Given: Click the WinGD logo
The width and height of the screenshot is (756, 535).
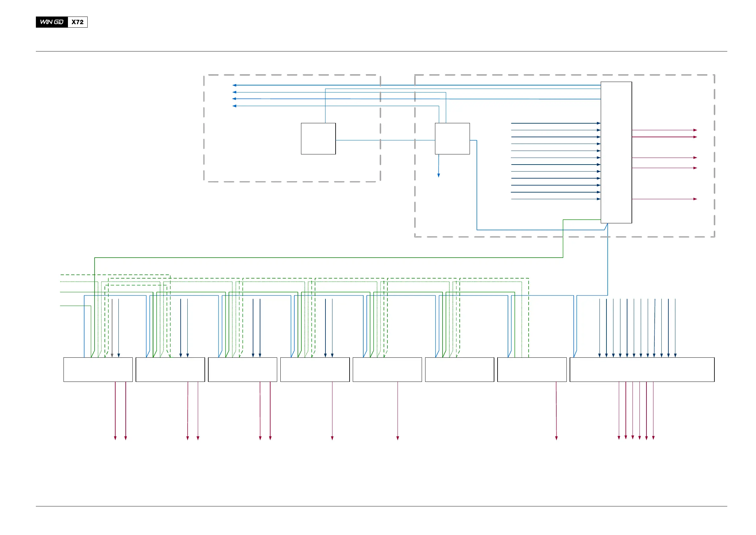Looking at the screenshot, I should [52, 22].
